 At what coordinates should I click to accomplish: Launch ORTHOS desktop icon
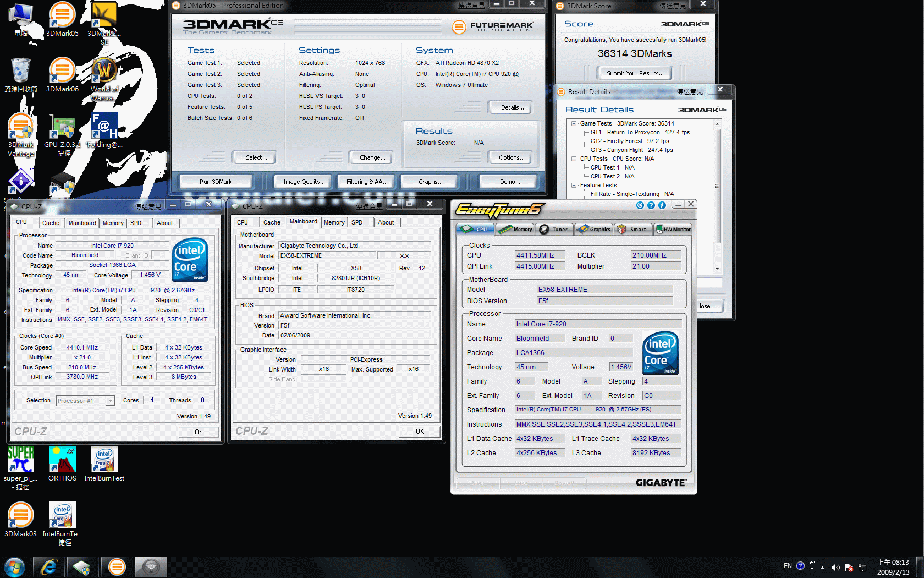(62, 464)
